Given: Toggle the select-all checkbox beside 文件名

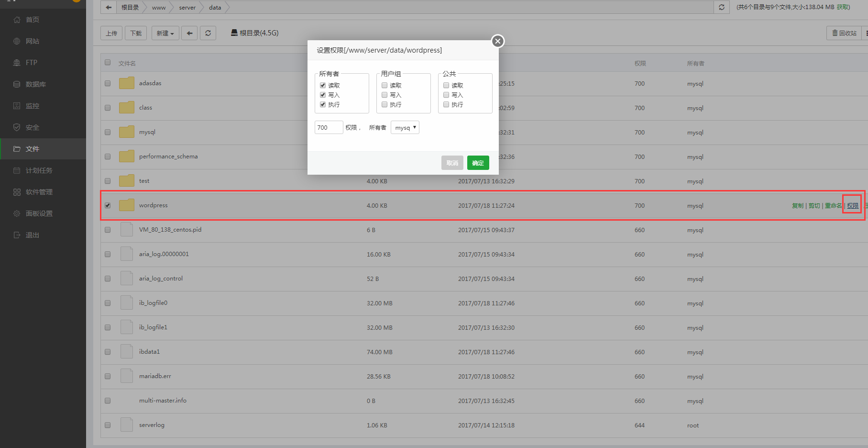Looking at the screenshot, I should [x=108, y=62].
